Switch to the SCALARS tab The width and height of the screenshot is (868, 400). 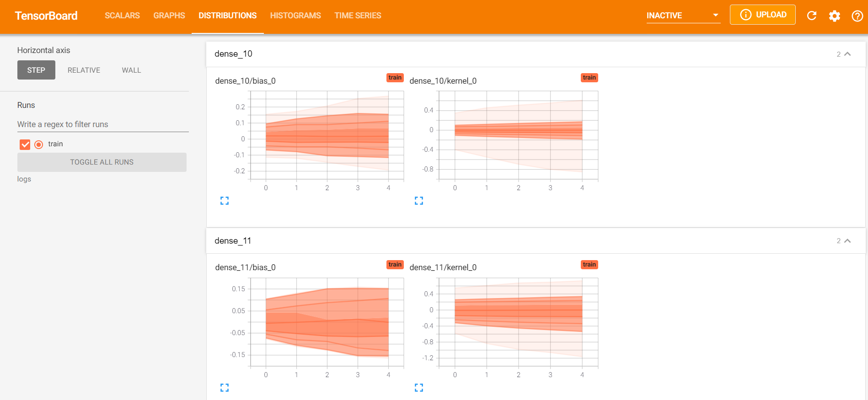[122, 16]
